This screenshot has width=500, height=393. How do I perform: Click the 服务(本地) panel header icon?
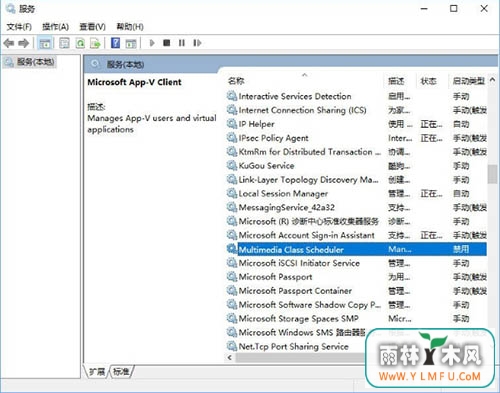[x=95, y=64]
